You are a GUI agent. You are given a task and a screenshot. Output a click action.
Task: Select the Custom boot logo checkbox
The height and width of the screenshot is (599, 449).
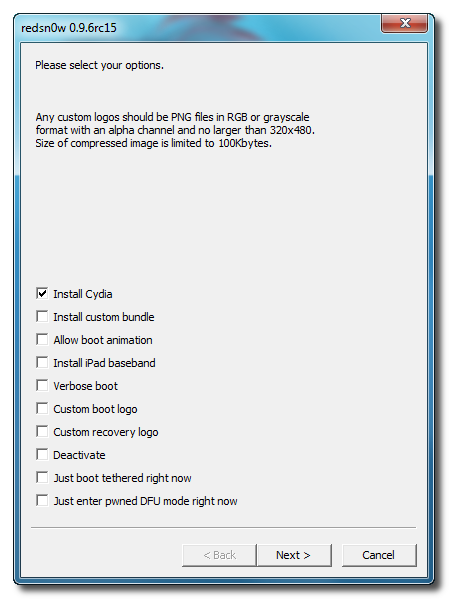[x=42, y=408]
